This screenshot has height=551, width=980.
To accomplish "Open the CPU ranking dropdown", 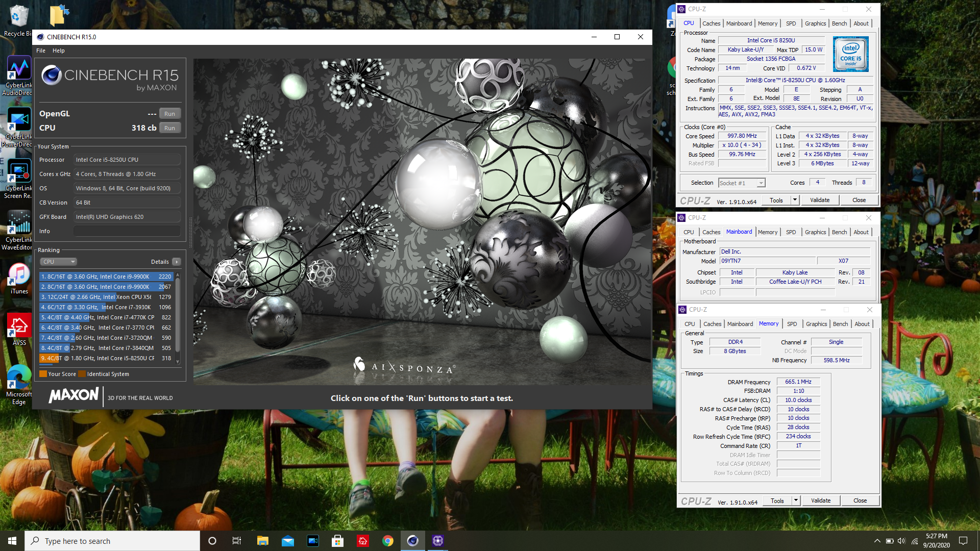I will point(58,262).
